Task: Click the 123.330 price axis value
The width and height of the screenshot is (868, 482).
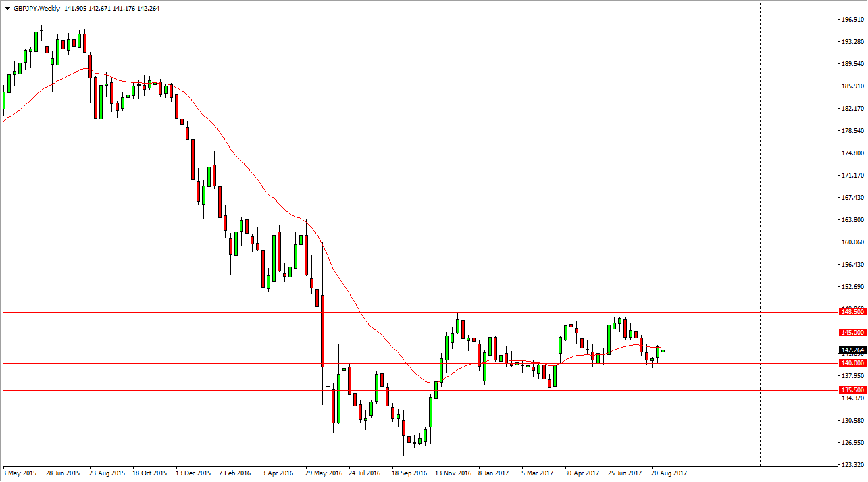Action: click(x=852, y=465)
